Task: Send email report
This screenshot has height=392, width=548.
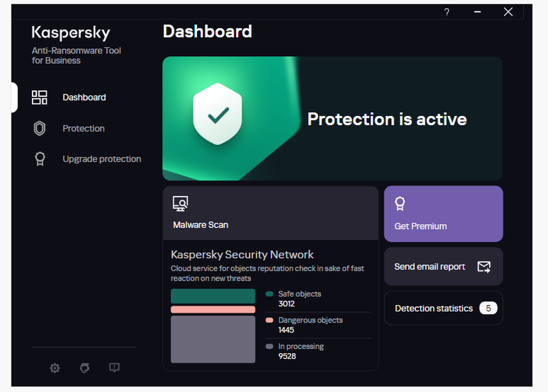Action: 443,267
